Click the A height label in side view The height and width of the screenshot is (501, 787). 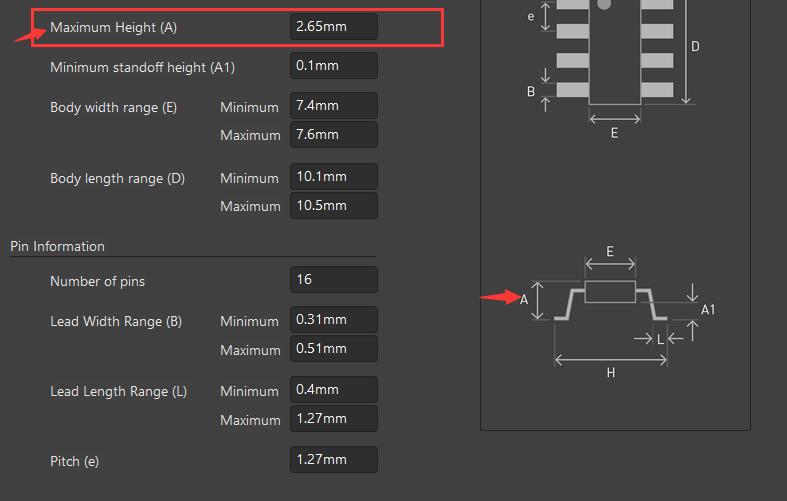[524, 300]
